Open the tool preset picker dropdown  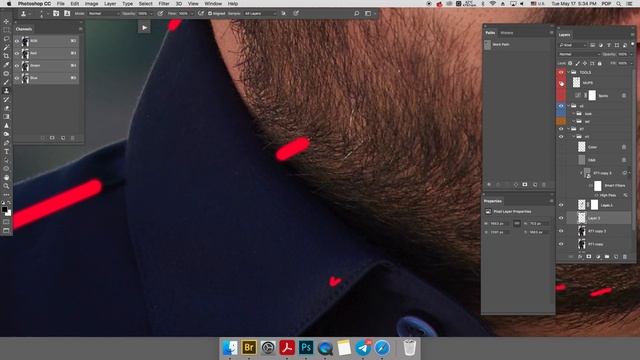pos(26,13)
